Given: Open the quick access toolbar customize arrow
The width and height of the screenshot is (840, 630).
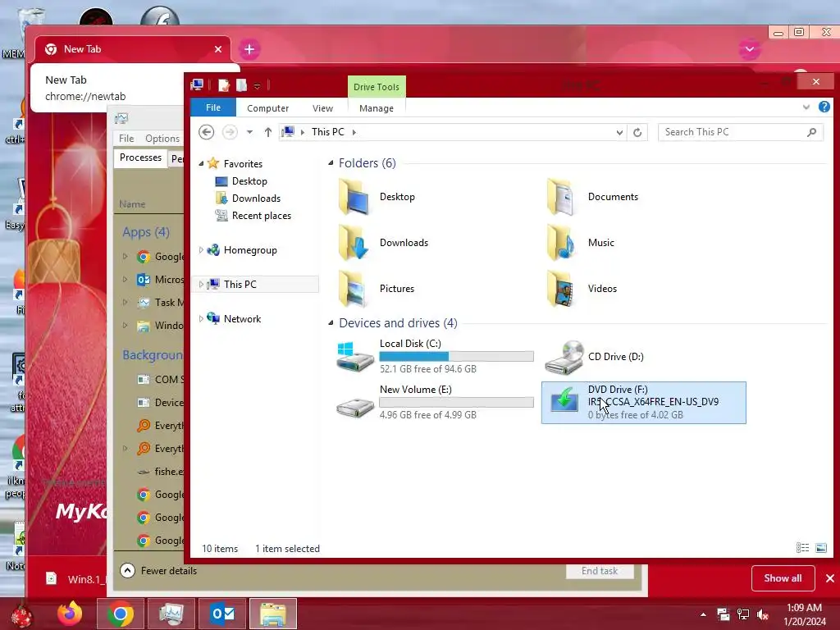Looking at the screenshot, I should [x=257, y=85].
